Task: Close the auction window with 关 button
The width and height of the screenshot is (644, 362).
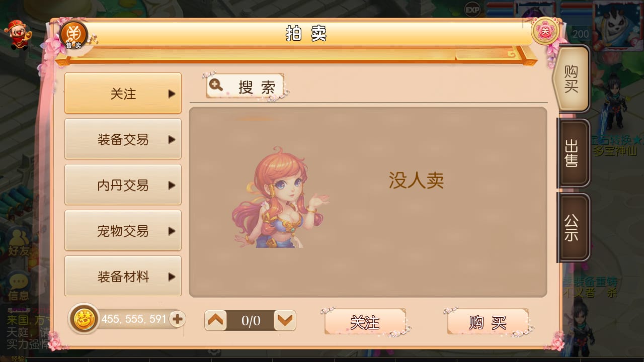Action: [x=545, y=31]
